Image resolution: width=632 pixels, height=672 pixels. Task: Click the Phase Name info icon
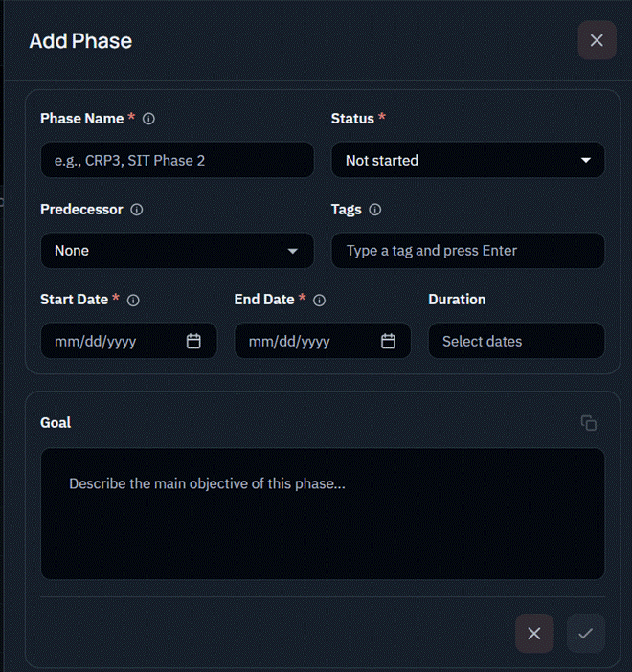[x=148, y=119]
